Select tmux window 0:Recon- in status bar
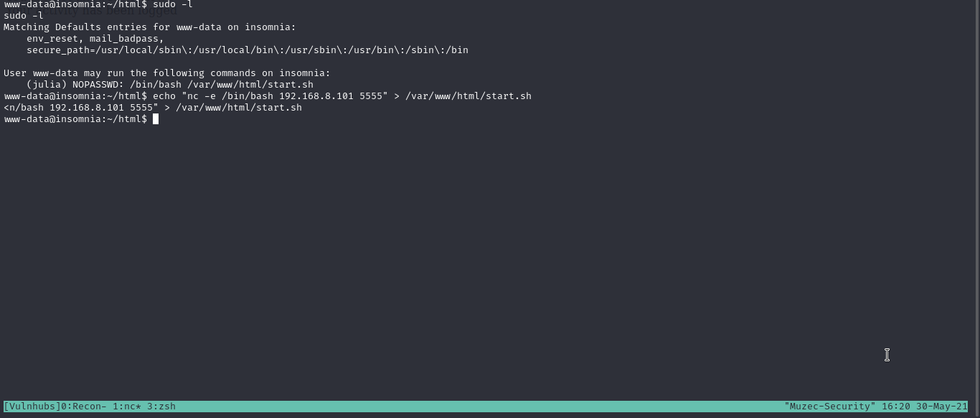Viewport: 980px width, 418px height. tap(84, 407)
